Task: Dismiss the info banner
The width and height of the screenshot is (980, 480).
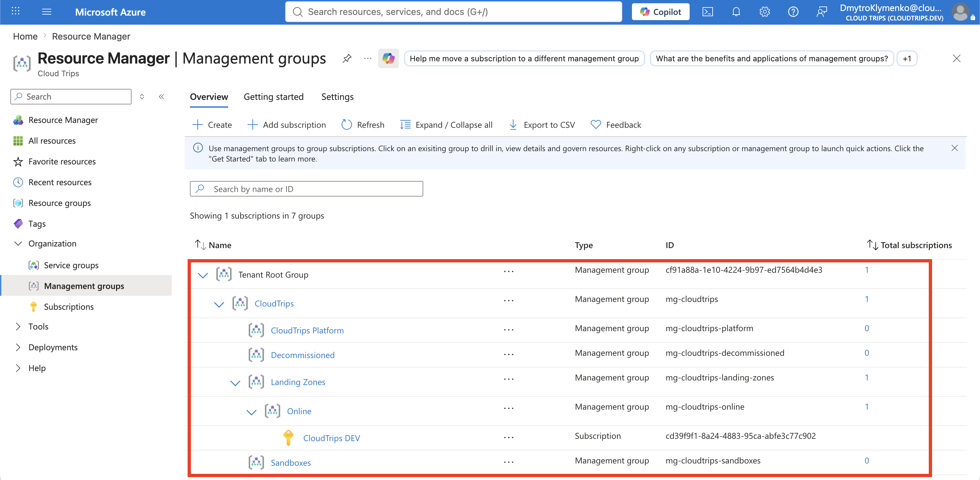Action: coord(954,148)
